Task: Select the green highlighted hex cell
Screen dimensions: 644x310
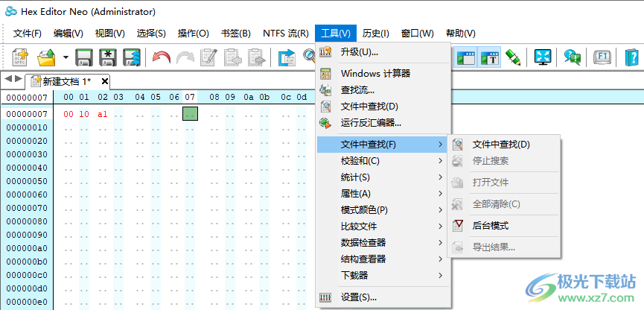Action: coord(190,113)
